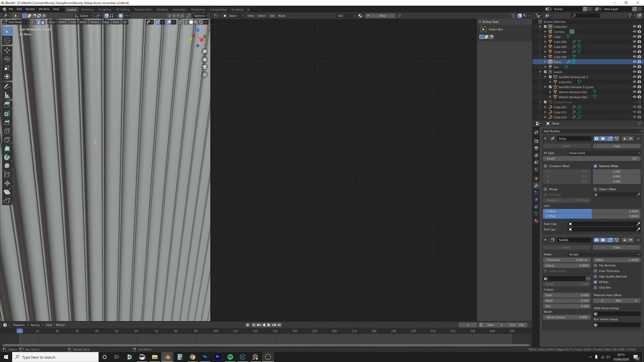
Task: Switch perspective/orthographic with the grid gizmo
Action: [x=205, y=75]
